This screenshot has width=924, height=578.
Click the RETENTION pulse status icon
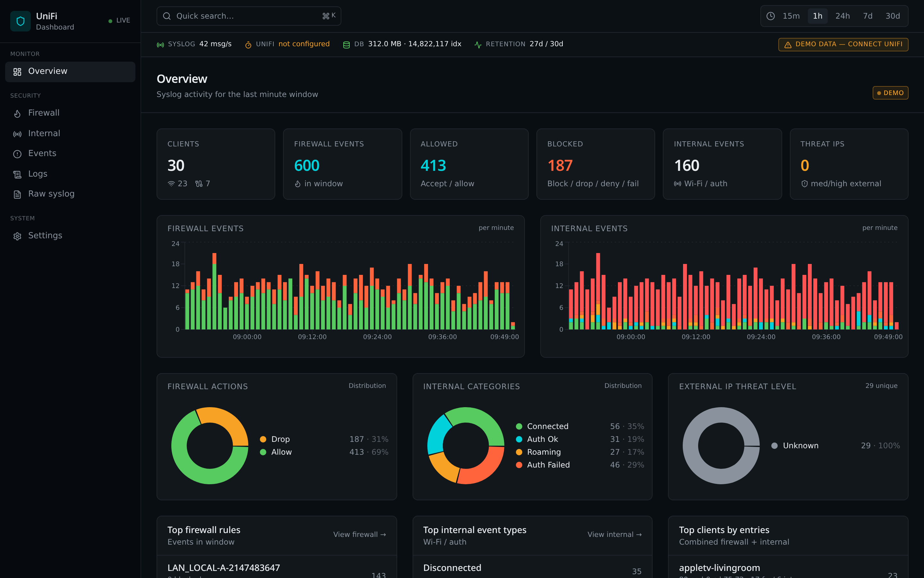(478, 45)
